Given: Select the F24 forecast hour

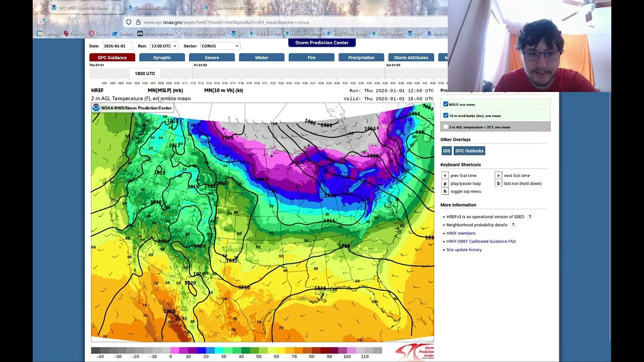Looking at the screenshot, I should 289,83.
